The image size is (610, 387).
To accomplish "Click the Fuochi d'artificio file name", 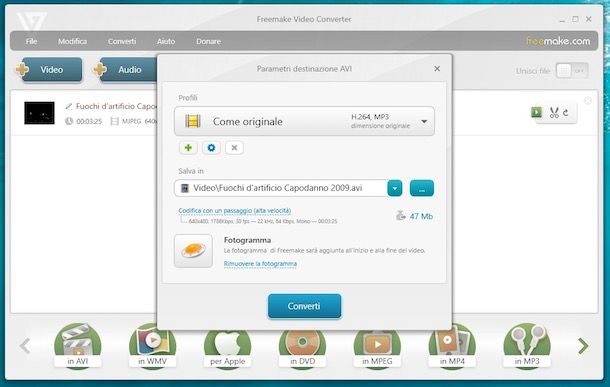I will coord(116,106).
